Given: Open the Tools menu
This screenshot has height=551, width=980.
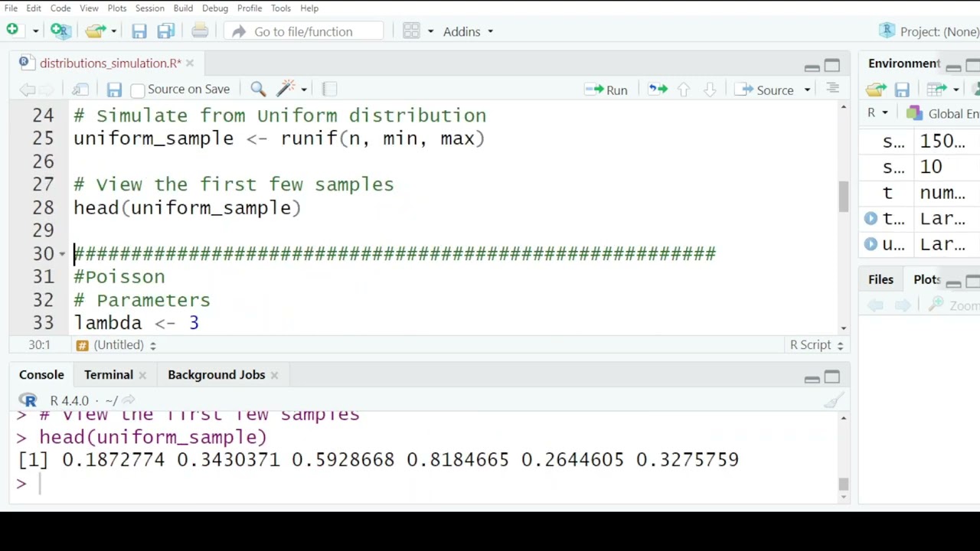Looking at the screenshot, I should pyautogui.click(x=281, y=8).
